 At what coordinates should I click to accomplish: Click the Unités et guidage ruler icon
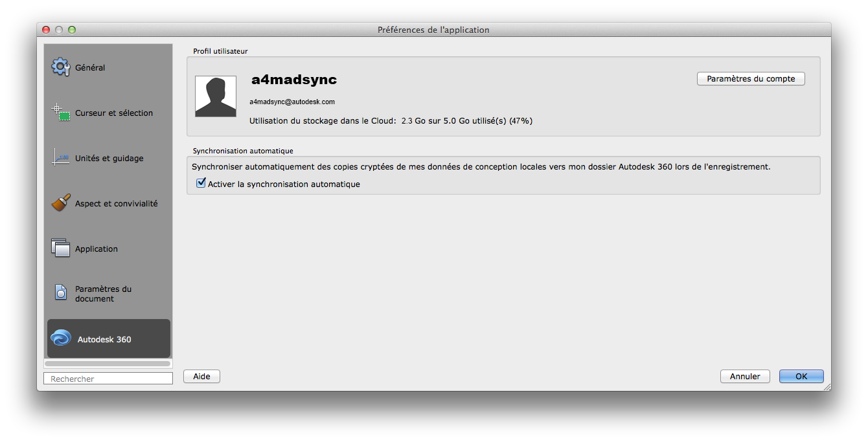pyautogui.click(x=61, y=157)
